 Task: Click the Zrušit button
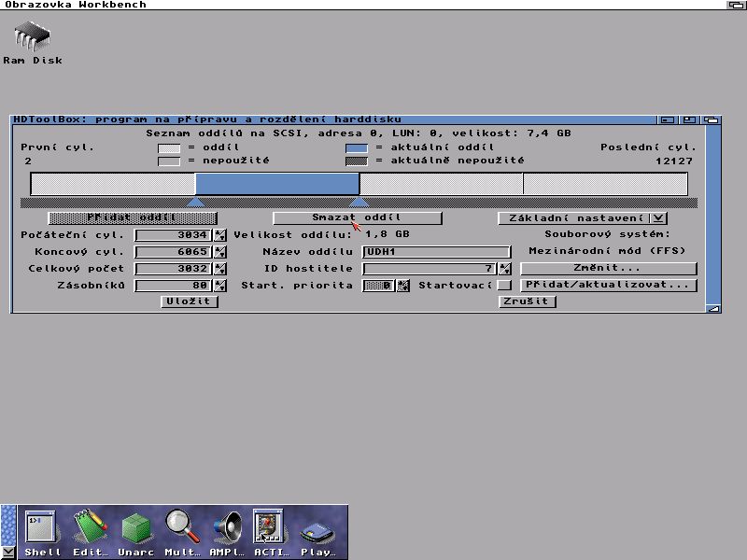point(528,301)
